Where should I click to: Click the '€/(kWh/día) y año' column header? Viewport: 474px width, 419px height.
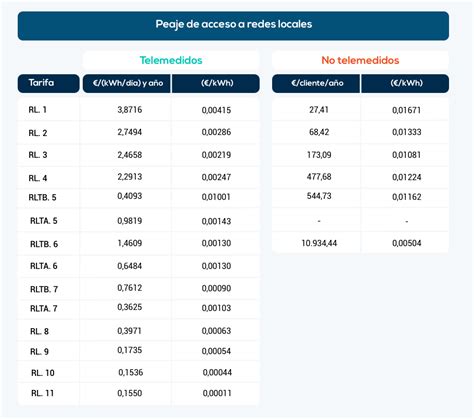tap(127, 83)
